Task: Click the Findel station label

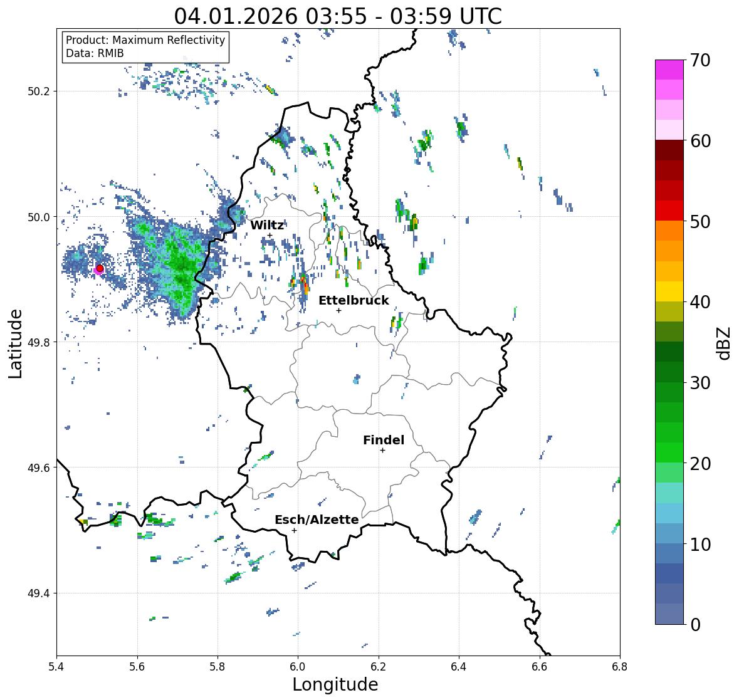Action: [x=383, y=440]
